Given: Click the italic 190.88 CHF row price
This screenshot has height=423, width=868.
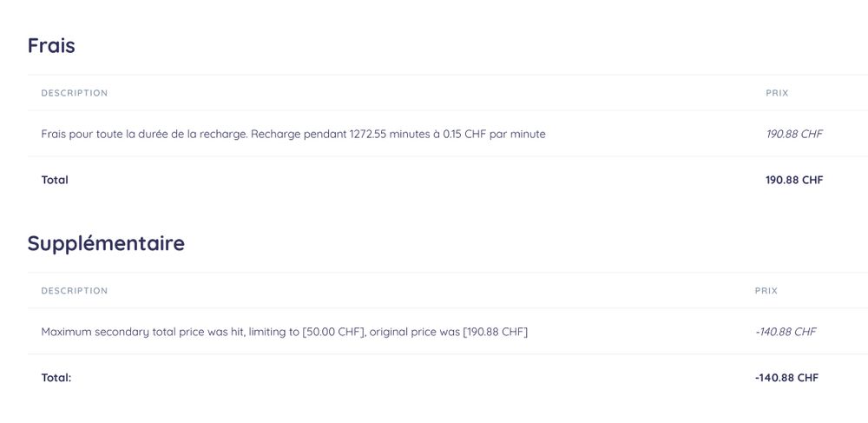Looking at the screenshot, I should click(x=794, y=135).
